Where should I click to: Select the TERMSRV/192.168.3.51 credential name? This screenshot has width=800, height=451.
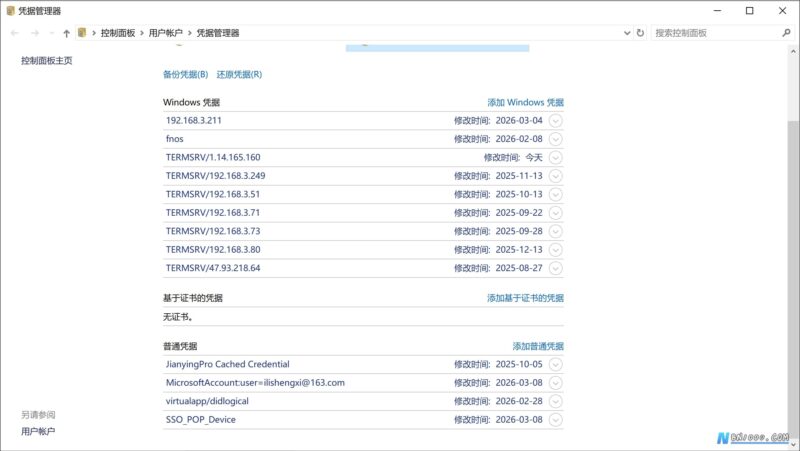click(213, 194)
